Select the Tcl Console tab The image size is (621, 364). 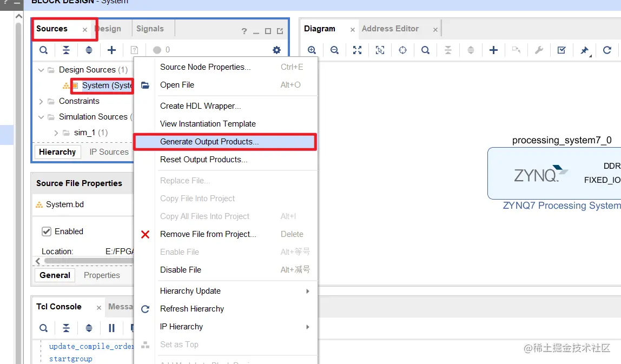(59, 307)
